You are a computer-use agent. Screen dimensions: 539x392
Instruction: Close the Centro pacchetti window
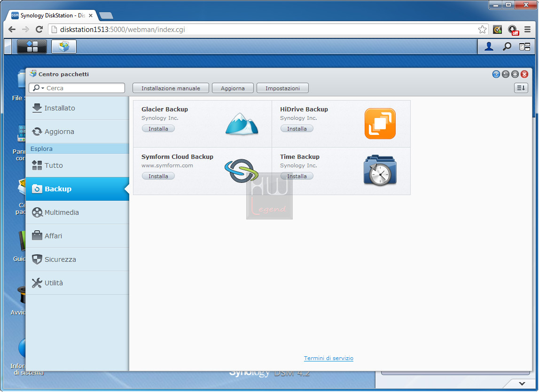(x=524, y=74)
